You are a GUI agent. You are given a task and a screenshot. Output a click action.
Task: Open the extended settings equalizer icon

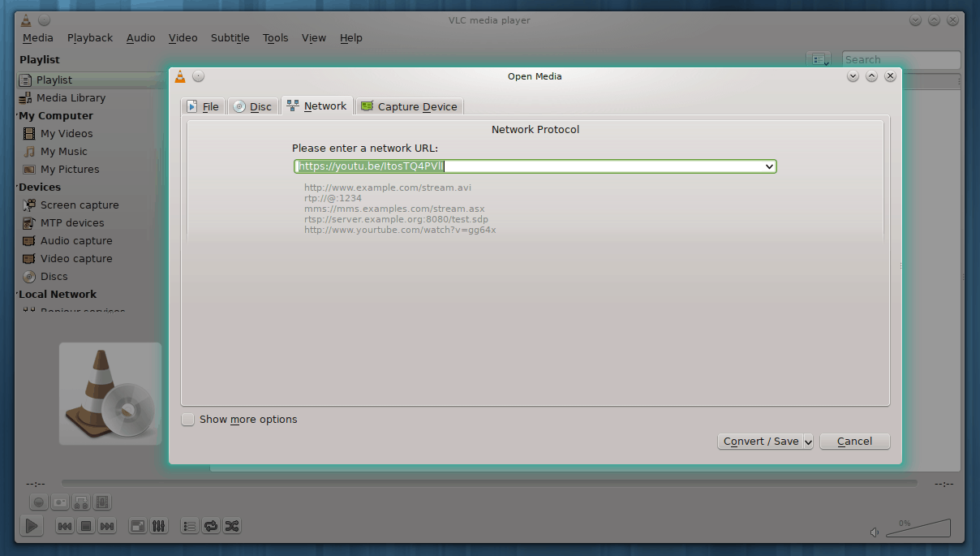159,526
